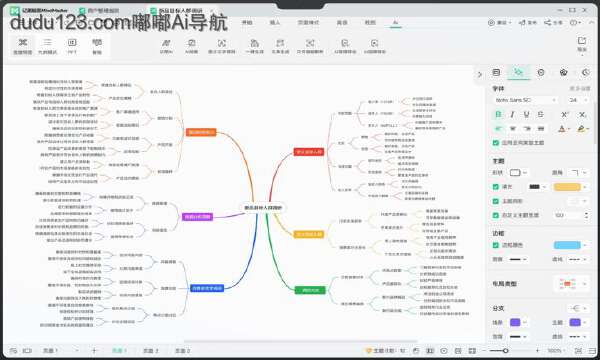Expand the layout type dropdown
The height and width of the screenshot is (360, 600).
click(572, 283)
